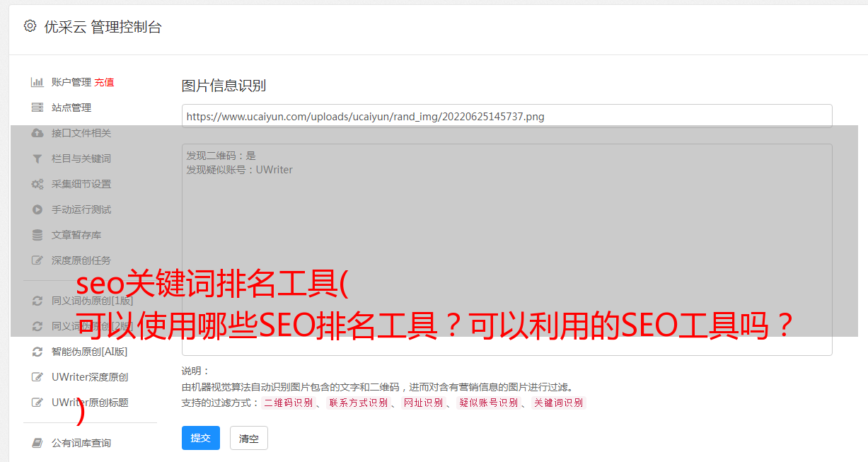This screenshot has height=462, width=868.
Task: Open 站点管理 in sidebar
Action: pos(71,108)
